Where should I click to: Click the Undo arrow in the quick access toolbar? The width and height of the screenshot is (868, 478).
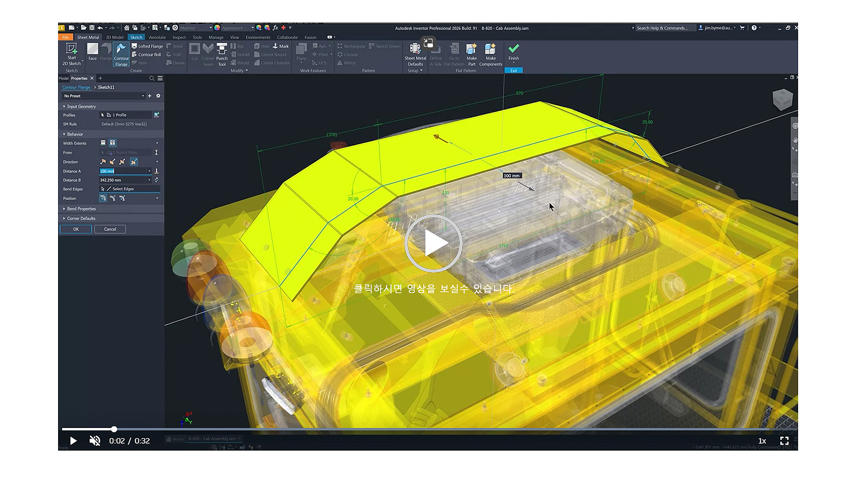point(100,27)
